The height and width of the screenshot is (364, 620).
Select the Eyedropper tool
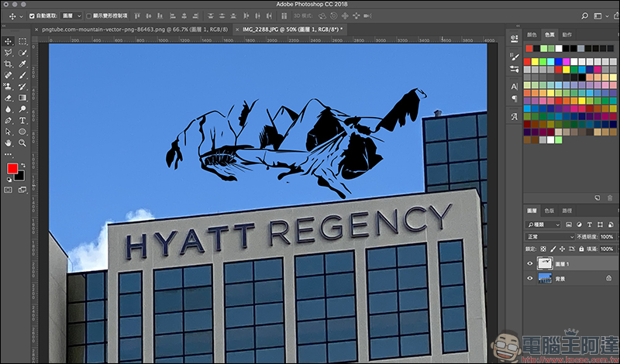pyautogui.click(x=22, y=64)
